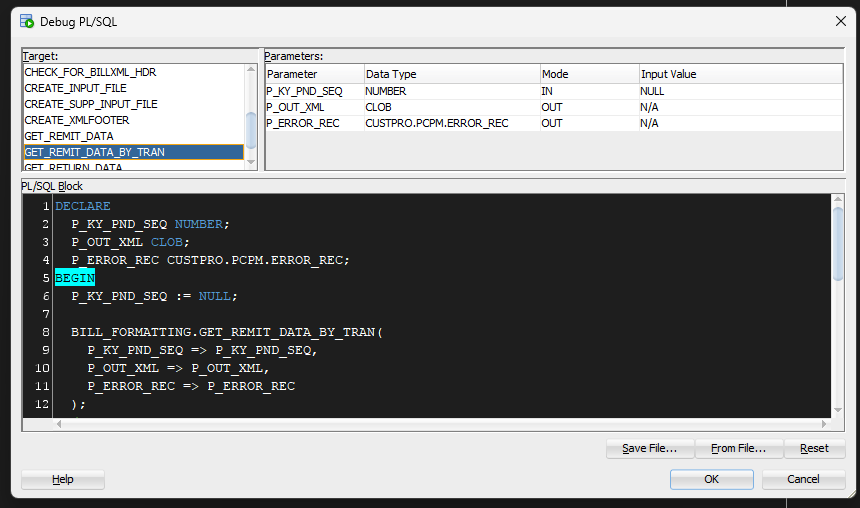Click the Target list scrollbar thumb
Viewport: 860px width, 508px height.
coord(251,131)
